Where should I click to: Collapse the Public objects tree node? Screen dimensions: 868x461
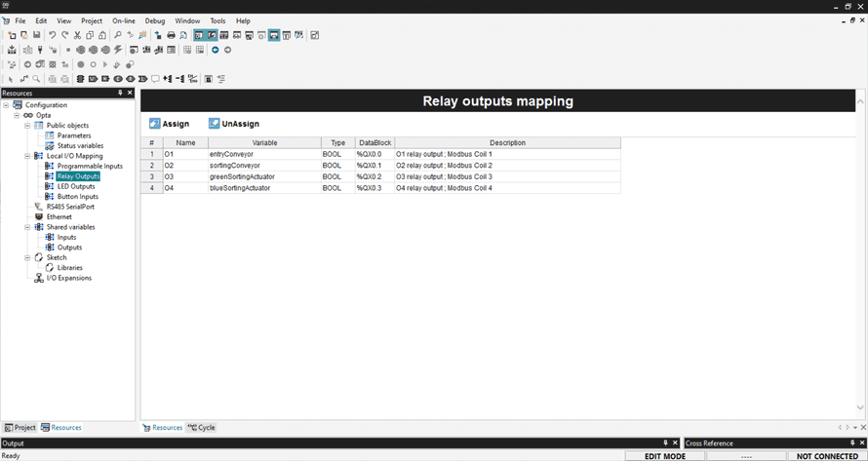(x=27, y=126)
